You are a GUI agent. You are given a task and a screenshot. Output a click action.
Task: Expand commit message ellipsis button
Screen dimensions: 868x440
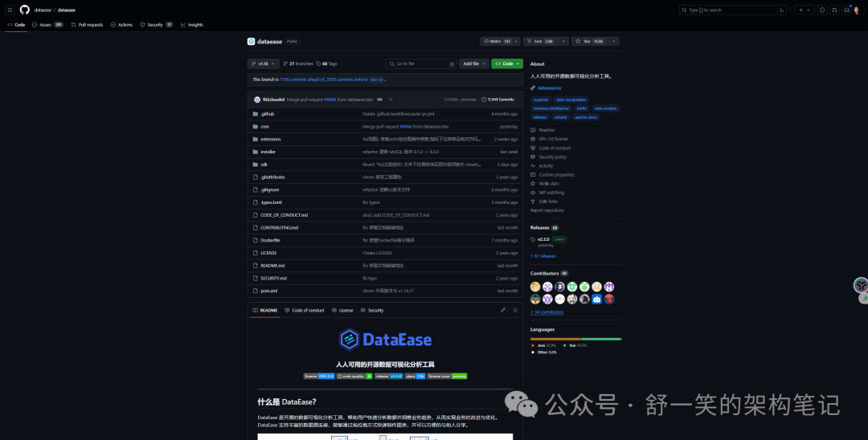379,100
